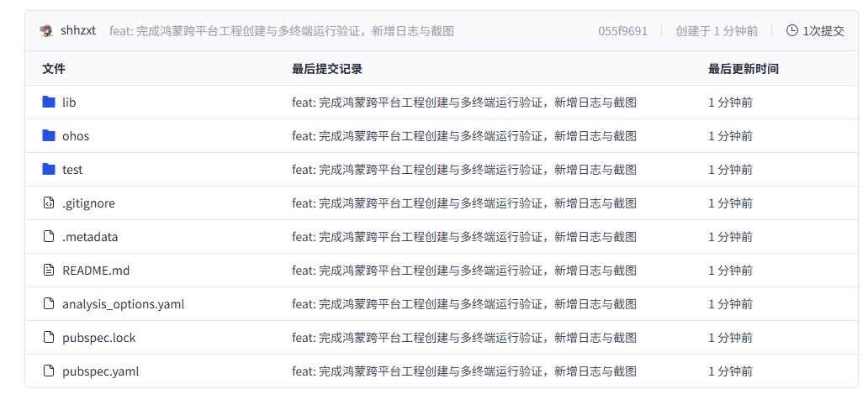Click the pubspec.lock file icon

tap(49, 337)
